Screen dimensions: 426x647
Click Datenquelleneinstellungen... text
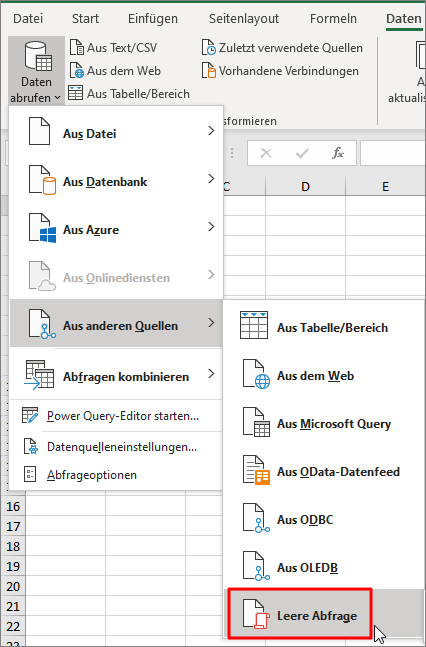pos(122,447)
